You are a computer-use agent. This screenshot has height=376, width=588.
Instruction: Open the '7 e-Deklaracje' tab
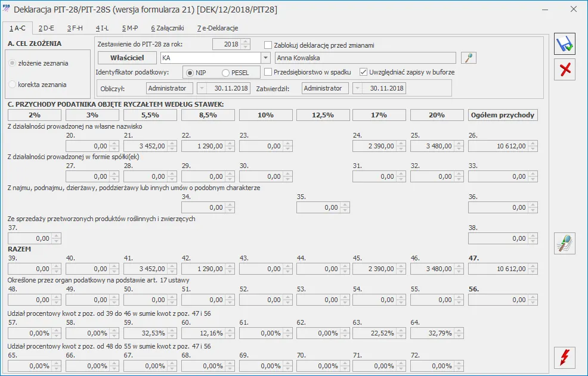click(x=218, y=28)
